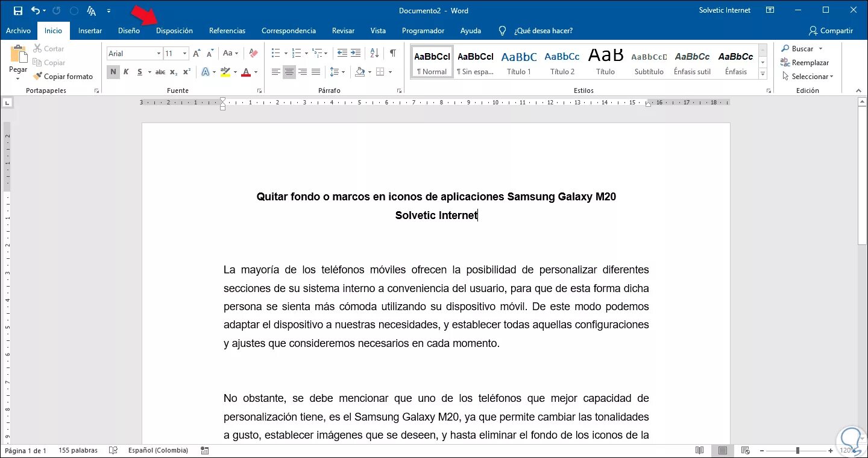Open the Seleccionar dropdown
Viewport: 868px width, 458px height.
(x=808, y=77)
